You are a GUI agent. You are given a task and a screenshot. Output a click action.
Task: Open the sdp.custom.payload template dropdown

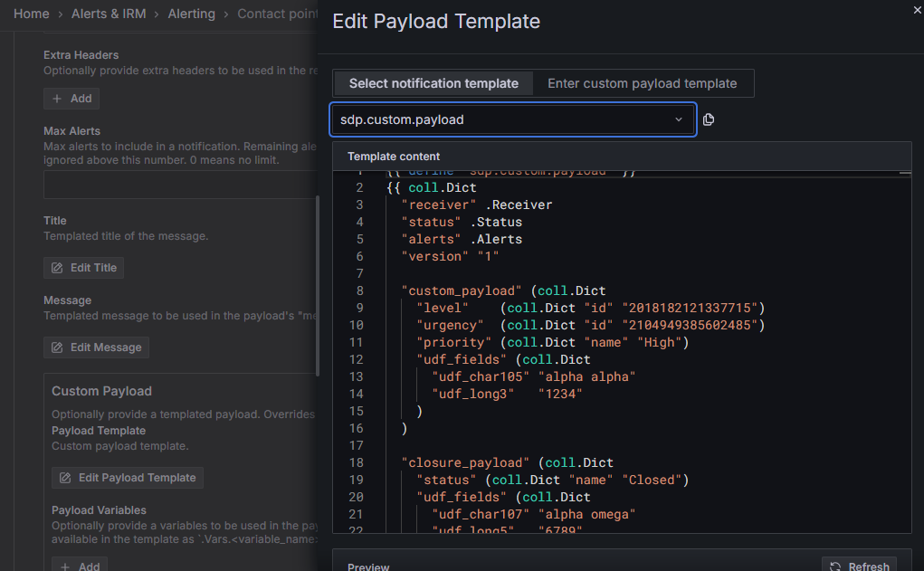click(x=513, y=119)
